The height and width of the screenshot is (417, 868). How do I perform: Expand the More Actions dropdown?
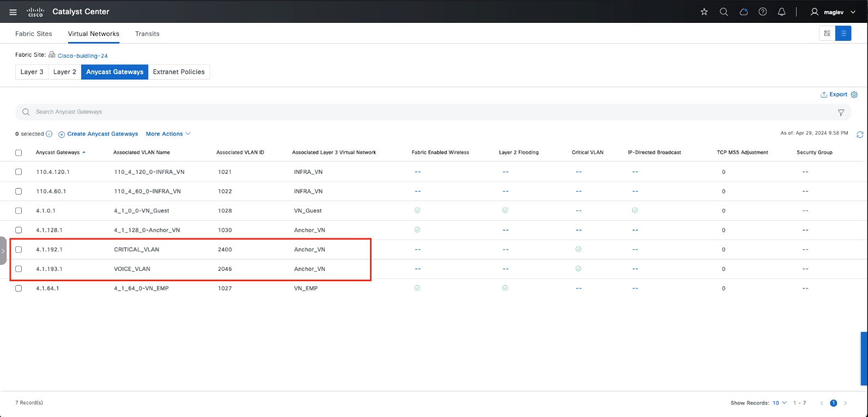[168, 134]
